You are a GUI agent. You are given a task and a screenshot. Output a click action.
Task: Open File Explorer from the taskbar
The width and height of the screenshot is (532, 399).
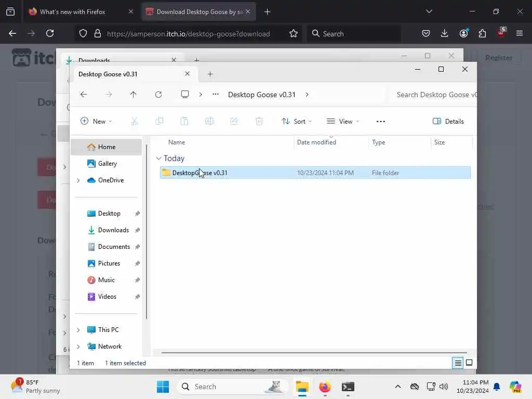click(302, 387)
